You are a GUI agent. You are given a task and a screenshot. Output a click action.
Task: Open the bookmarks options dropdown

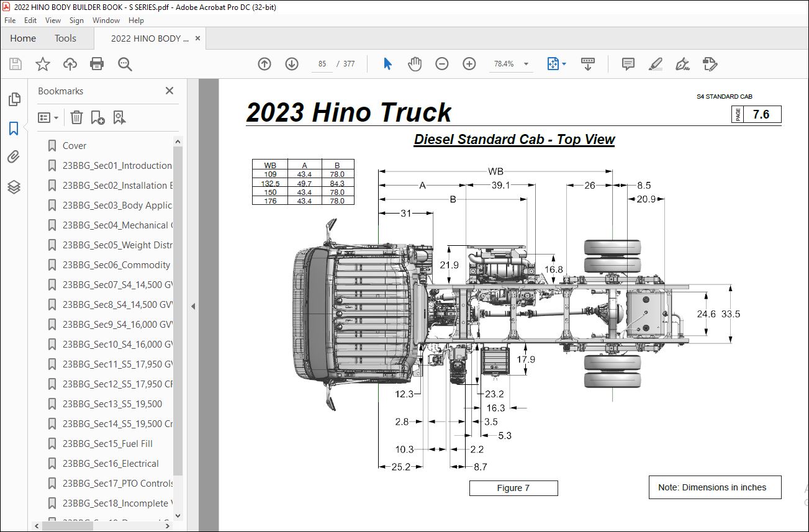click(48, 117)
